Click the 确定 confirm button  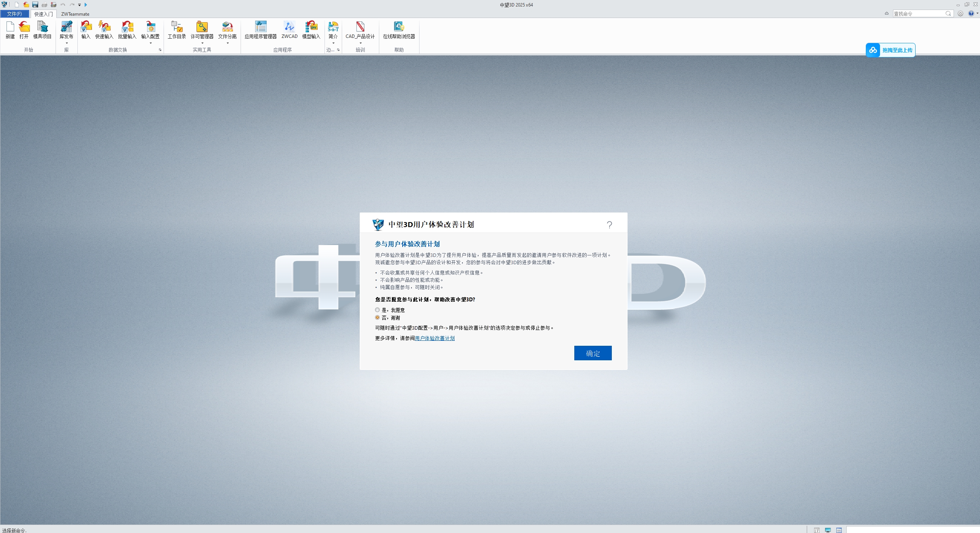592,353
